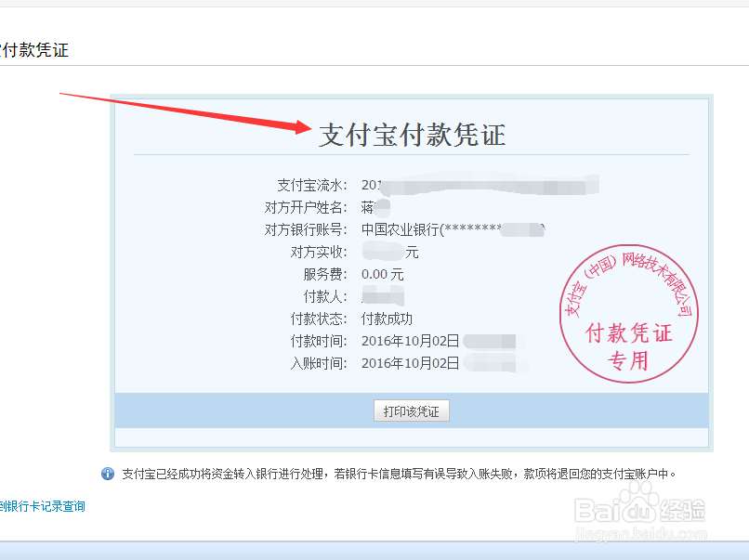Click the 入账时间 label
This screenshot has width=749, height=560.
pos(319,363)
